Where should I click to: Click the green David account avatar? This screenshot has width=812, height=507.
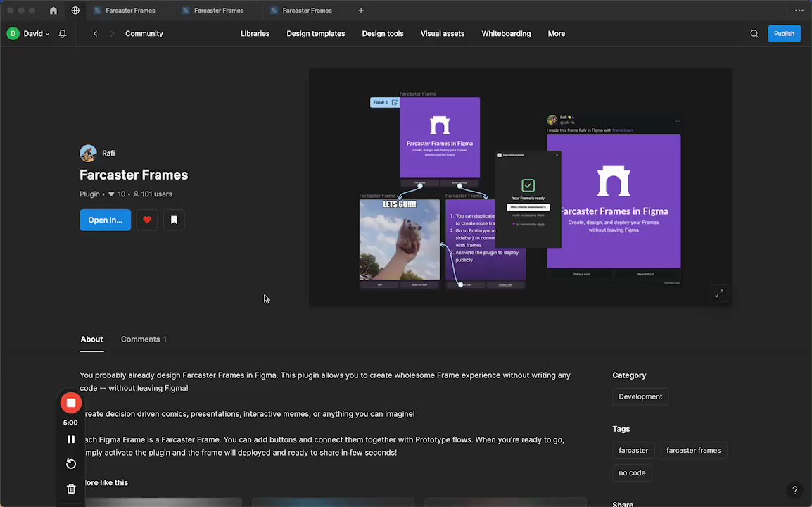(x=13, y=34)
